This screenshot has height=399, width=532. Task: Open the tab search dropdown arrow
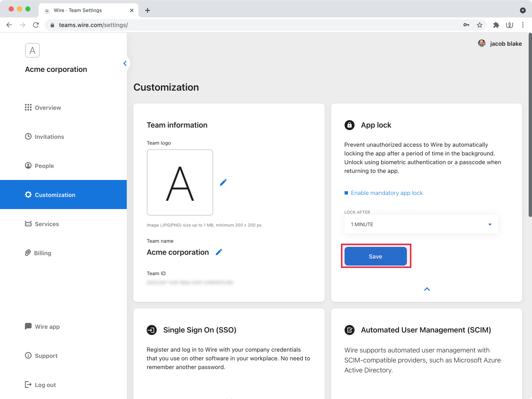pos(523,10)
